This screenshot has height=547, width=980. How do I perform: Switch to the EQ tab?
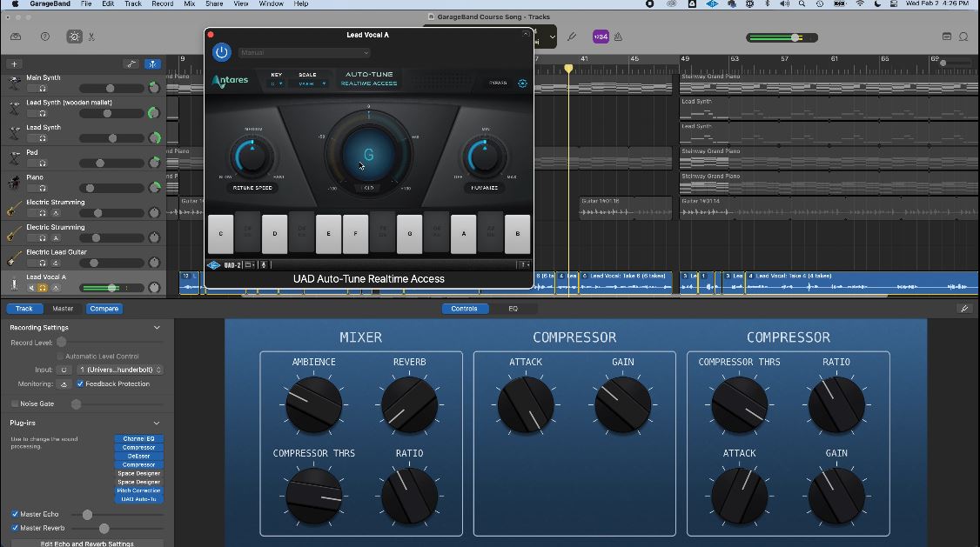513,309
